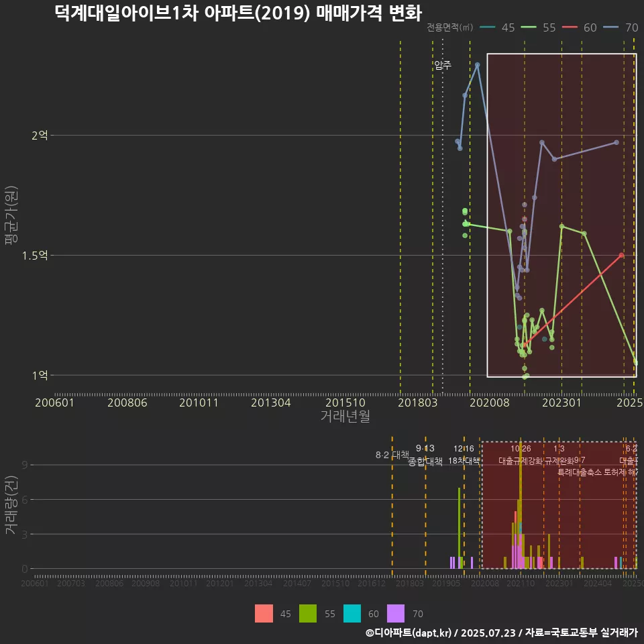Click the salmon 45 swatch in bottom legend
Screen dimensions: 644x644
(264, 614)
